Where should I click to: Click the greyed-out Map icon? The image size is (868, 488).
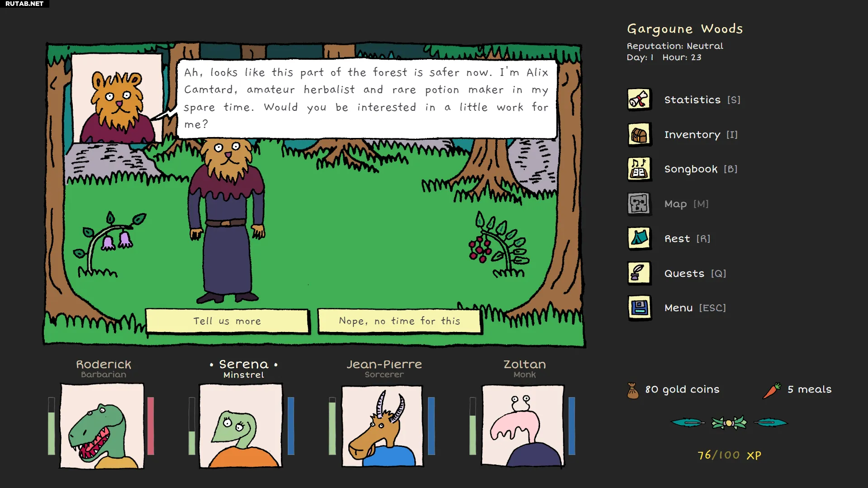click(x=639, y=204)
